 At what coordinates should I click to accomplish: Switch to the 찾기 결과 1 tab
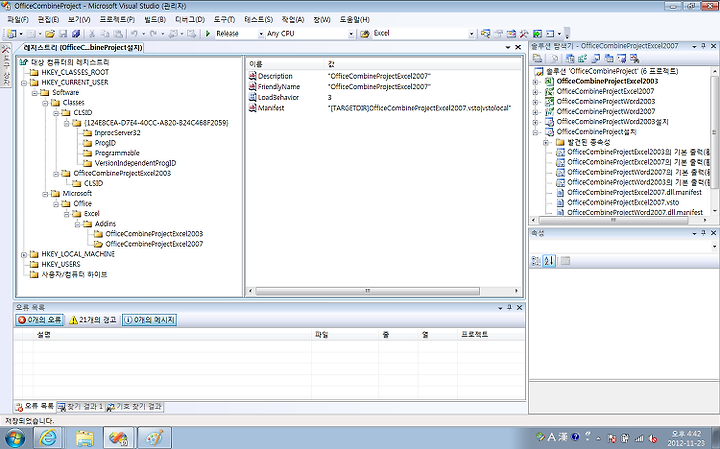(x=81, y=407)
